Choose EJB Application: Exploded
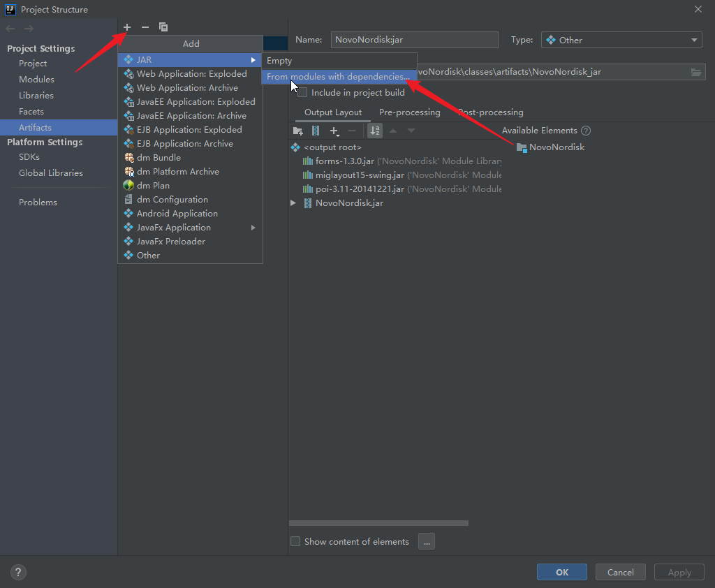The image size is (715, 588). coord(190,130)
